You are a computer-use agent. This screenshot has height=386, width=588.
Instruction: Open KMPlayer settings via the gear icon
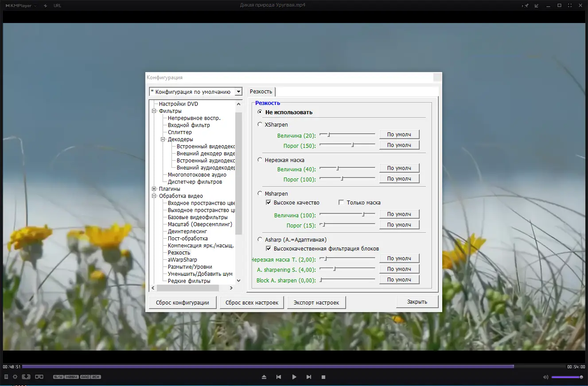click(15, 377)
